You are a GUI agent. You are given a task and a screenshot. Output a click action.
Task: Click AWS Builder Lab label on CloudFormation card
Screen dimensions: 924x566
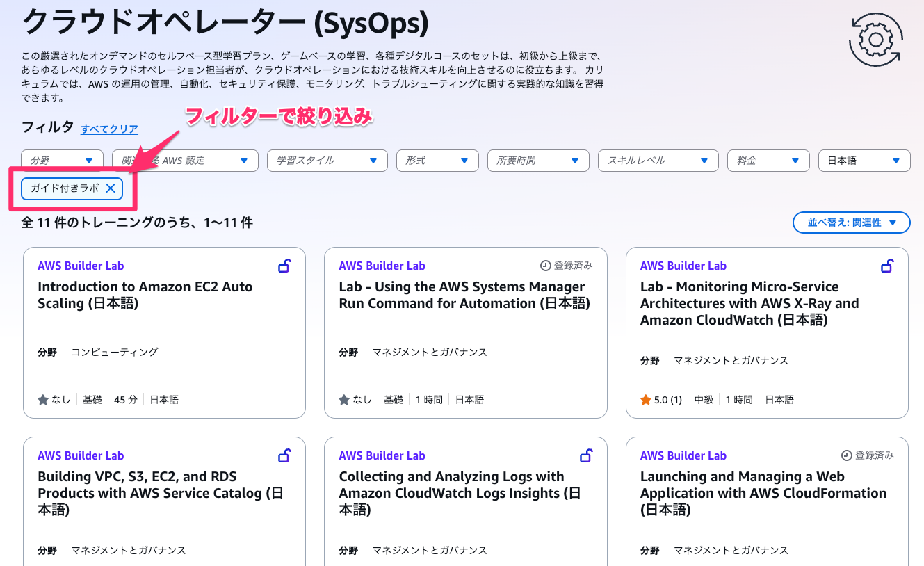(x=683, y=455)
